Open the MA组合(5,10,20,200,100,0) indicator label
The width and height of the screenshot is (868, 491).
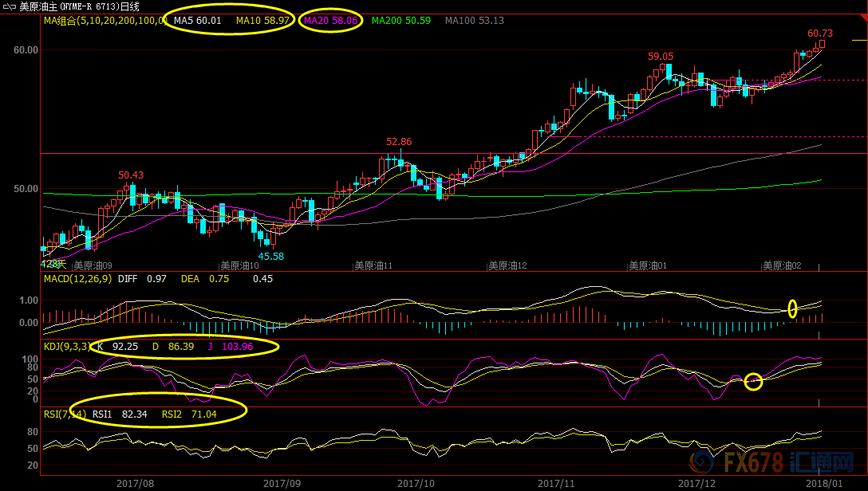coord(105,21)
